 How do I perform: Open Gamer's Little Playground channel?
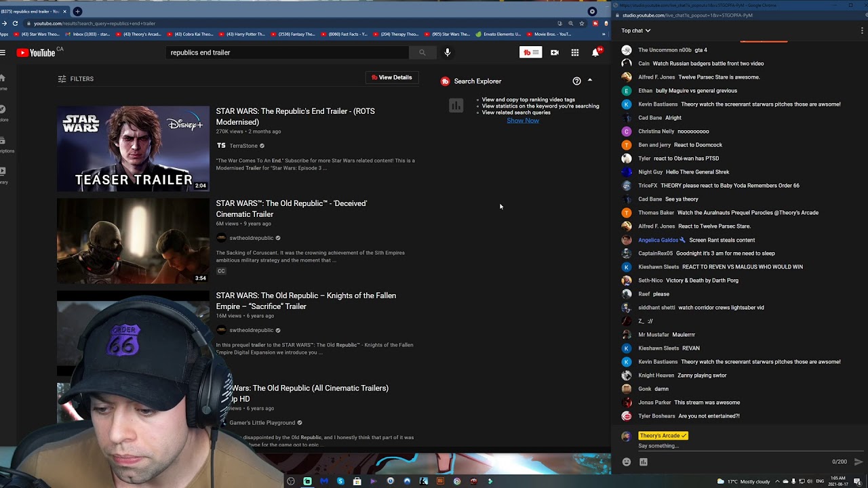point(262,423)
